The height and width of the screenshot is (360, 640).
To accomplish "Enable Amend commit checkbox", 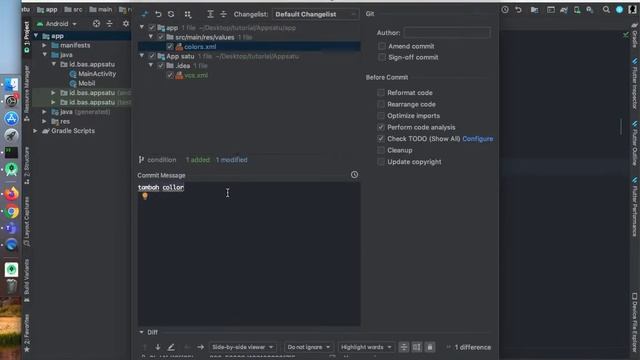I will click(382, 46).
